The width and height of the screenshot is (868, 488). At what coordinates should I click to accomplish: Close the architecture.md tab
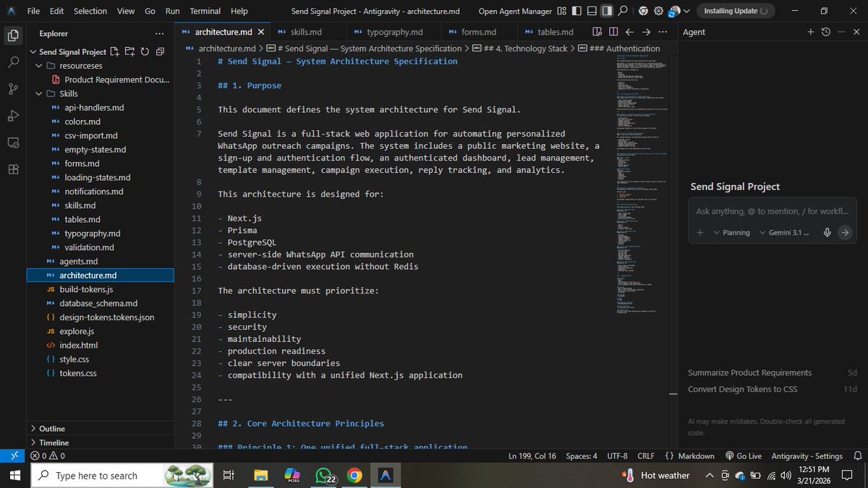pyautogui.click(x=261, y=32)
